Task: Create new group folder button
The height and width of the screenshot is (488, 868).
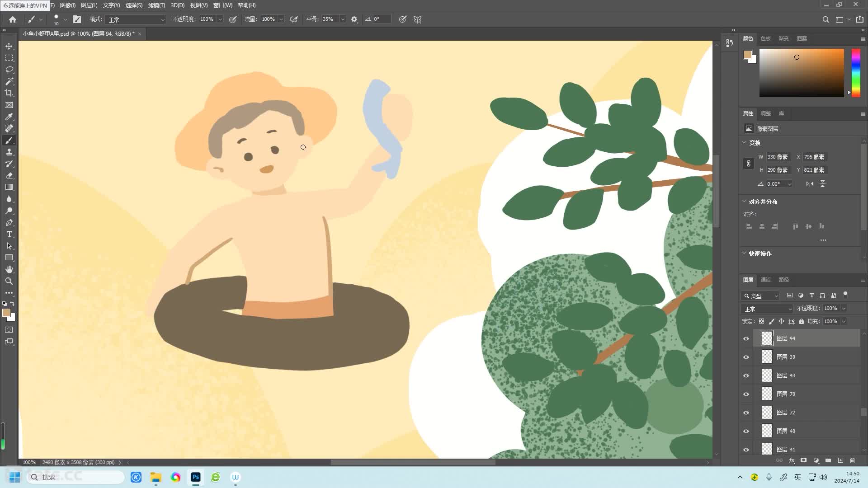Action: (x=828, y=460)
